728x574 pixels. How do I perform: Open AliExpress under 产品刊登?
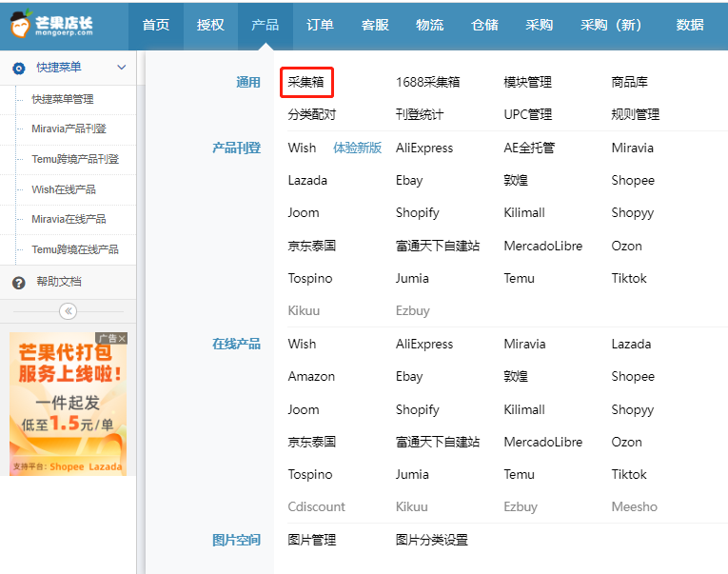pos(424,148)
